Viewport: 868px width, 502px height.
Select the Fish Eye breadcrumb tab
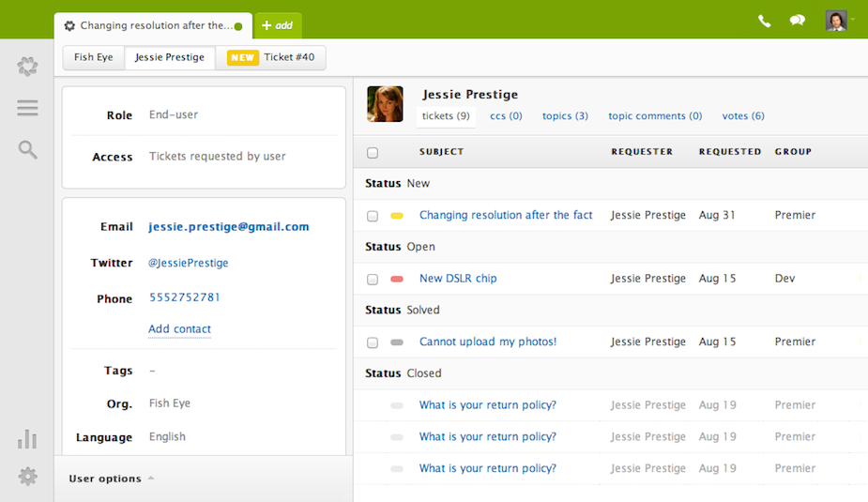coord(94,57)
